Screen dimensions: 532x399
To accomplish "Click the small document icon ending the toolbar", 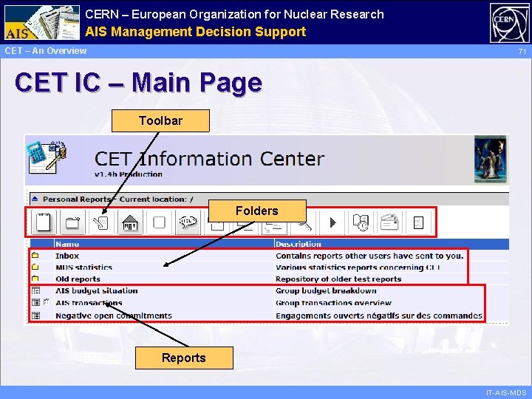I will coord(419,222).
